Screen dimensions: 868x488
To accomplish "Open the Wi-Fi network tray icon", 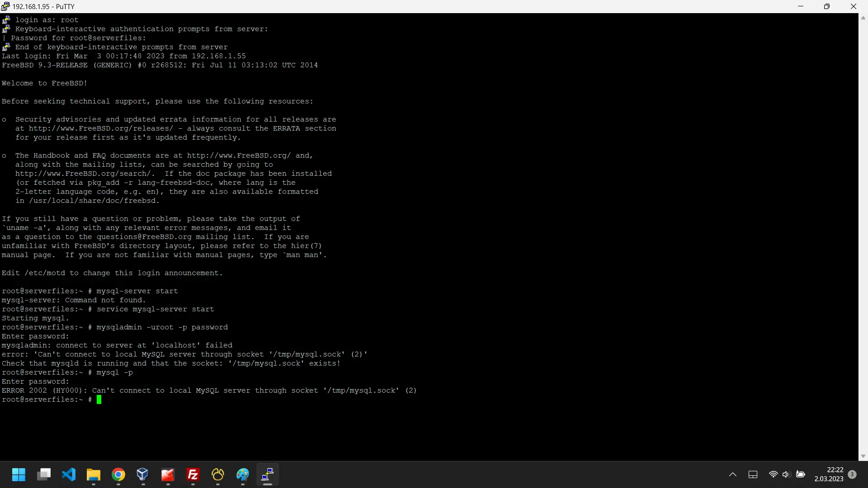I will point(773,475).
